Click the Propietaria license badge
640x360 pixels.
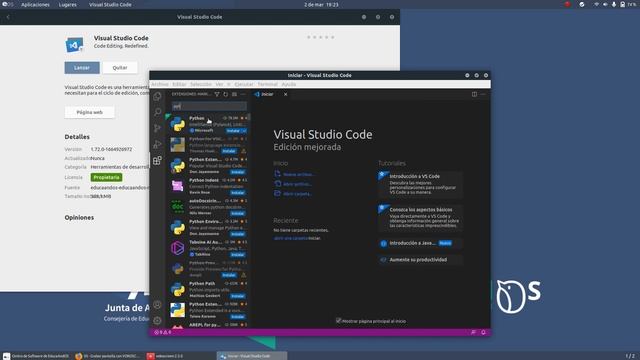pyautogui.click(x=107, y=178)
